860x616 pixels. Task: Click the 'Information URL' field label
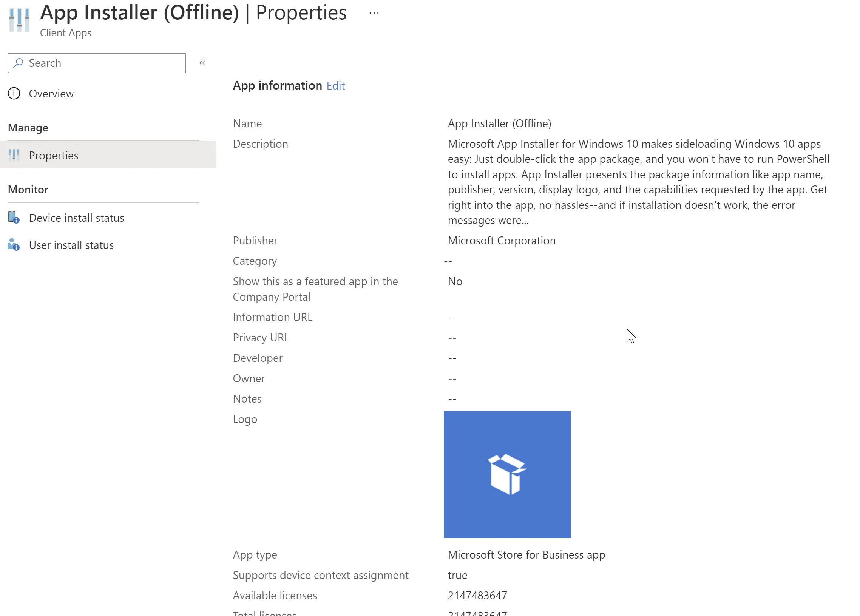pos(273,317)
